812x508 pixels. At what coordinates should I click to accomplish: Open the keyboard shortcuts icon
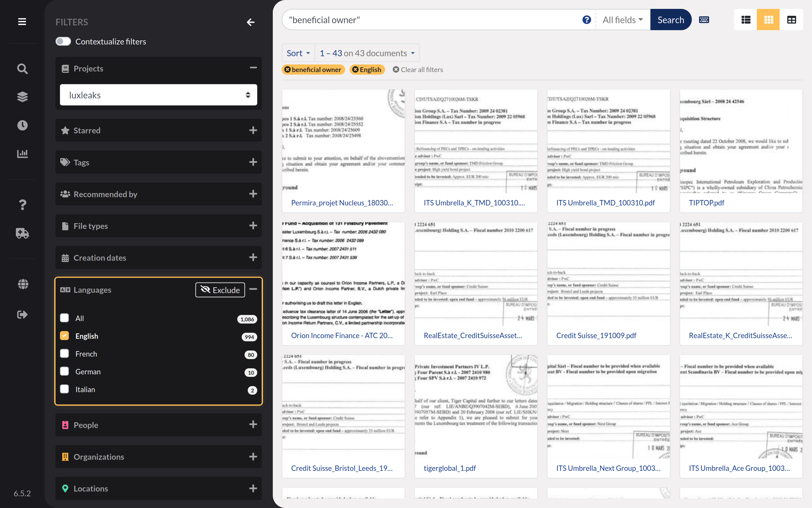pyautogui.click(x=704, y=20)
